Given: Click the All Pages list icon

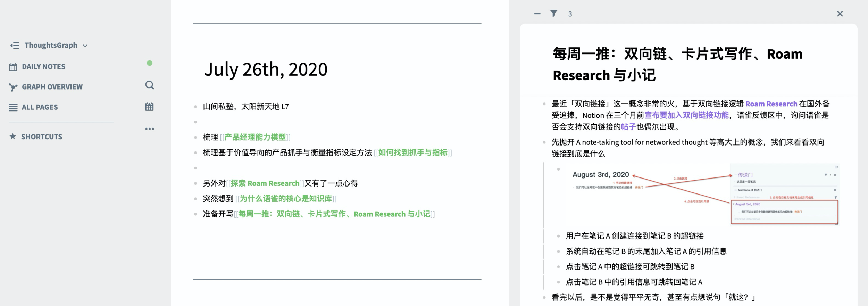Looking at the screenshot, I should [13, 107].
